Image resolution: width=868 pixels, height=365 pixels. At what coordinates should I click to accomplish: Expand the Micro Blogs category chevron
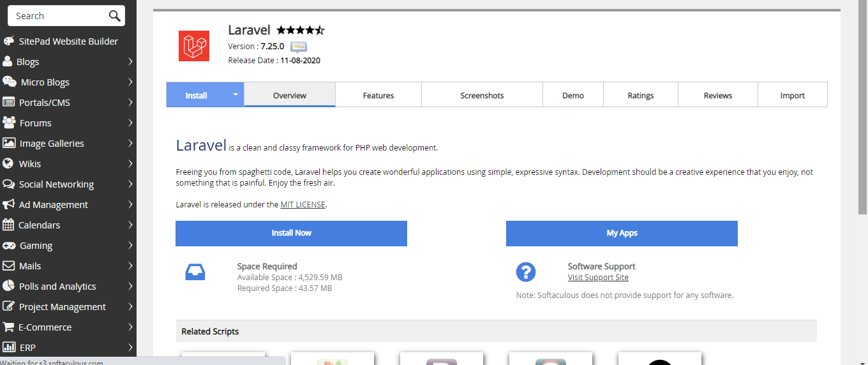[x=130, y=82]
